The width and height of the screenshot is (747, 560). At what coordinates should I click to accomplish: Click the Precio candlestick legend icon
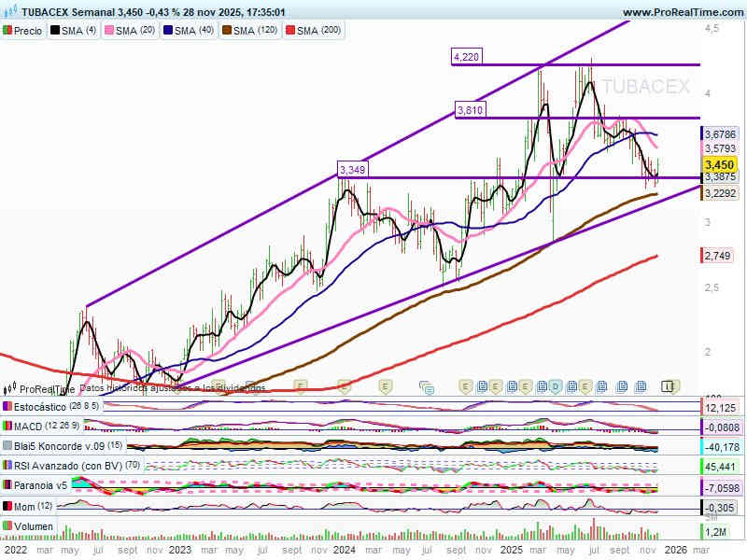[8, 31]
